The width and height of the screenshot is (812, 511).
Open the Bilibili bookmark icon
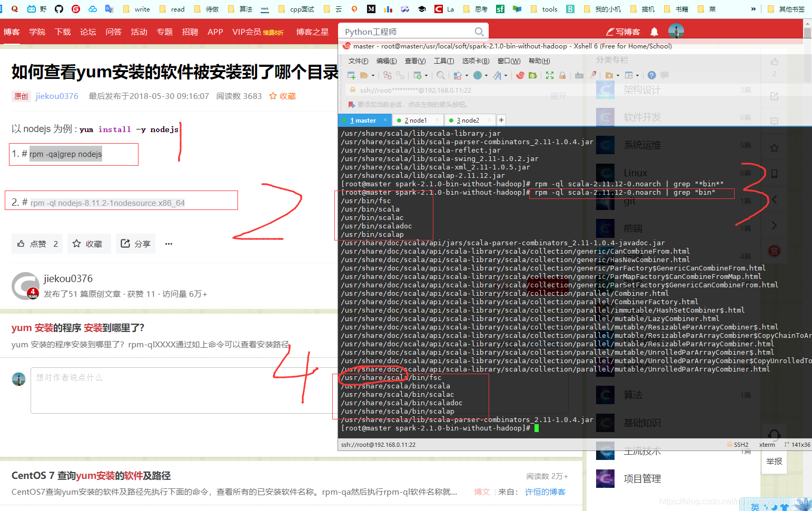point(32,9)
